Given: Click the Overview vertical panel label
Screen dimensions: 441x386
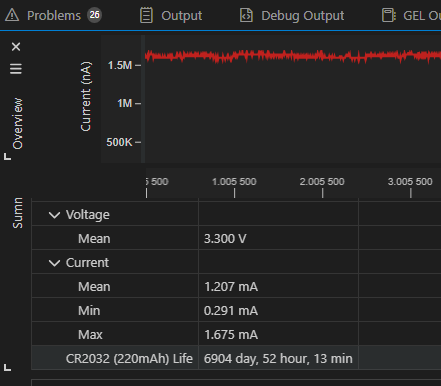Looking at the screenshot, I should [x=18, y=123].
